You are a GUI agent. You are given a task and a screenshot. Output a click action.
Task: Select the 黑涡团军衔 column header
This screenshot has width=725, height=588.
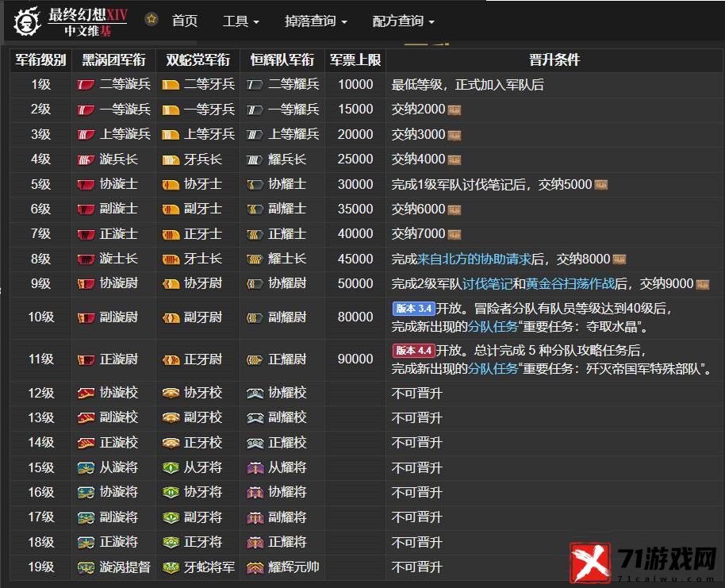[x=113, y=60]
